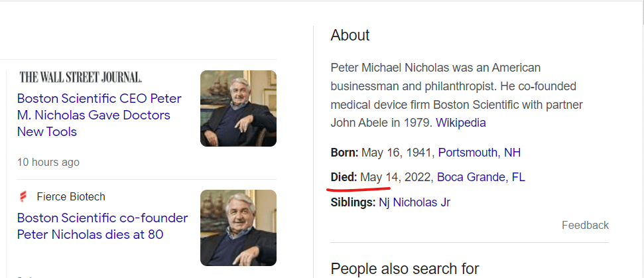Open the 'Peter Nicholas dies at 80' article
Image resolution: width=644 pixels, height=278 pixels.
(x=102, y=226)
